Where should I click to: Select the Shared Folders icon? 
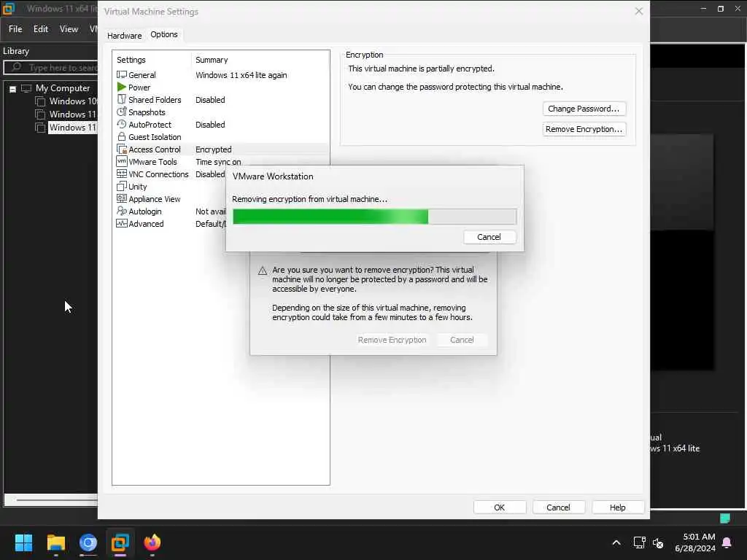tap(122, 99)
